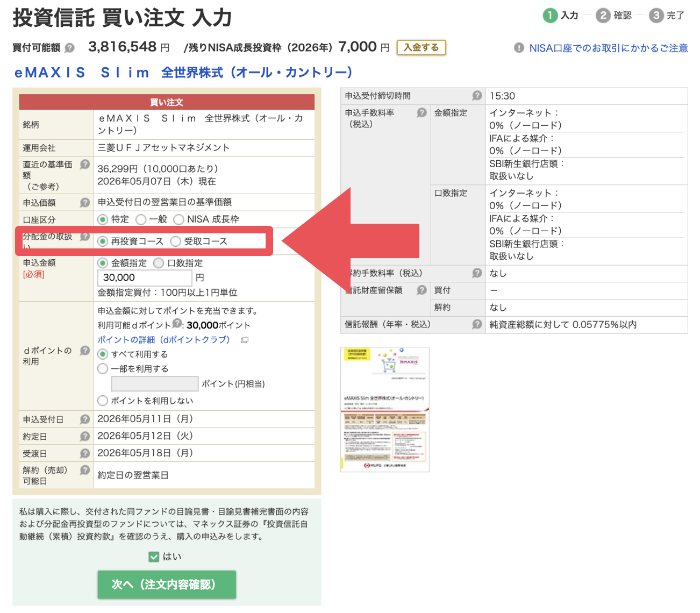Click the 30,000ポイント available points value
700x613 pixels.
pyautogui.click(x=218, y=325)
